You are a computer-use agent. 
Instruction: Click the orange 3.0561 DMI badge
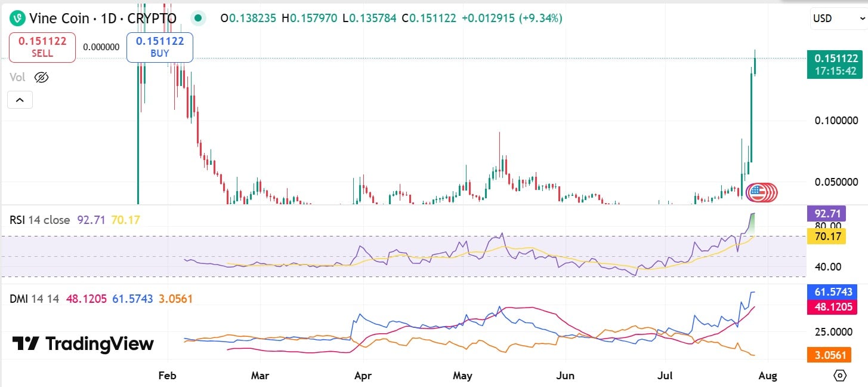pyautogui.click(x=829, y=355)
